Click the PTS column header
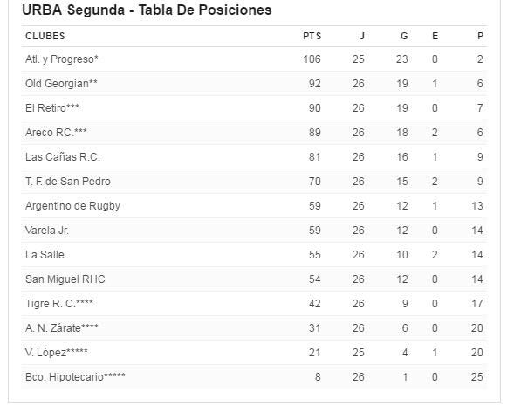This screenshot has width=507, height=420. pos(312,36)
